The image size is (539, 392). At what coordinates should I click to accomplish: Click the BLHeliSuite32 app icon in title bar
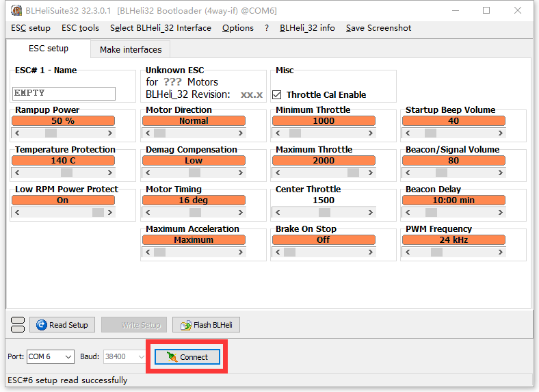point(16,10)
